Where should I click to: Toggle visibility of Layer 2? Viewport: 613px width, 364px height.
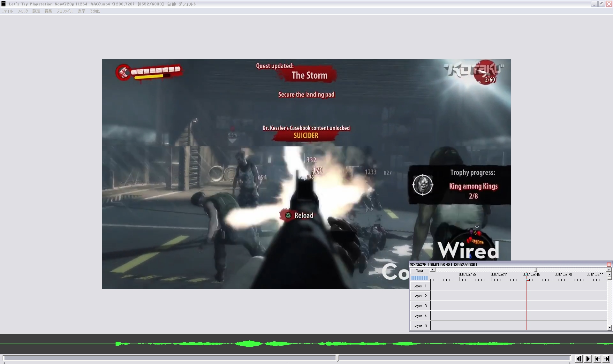pos(420,296)
